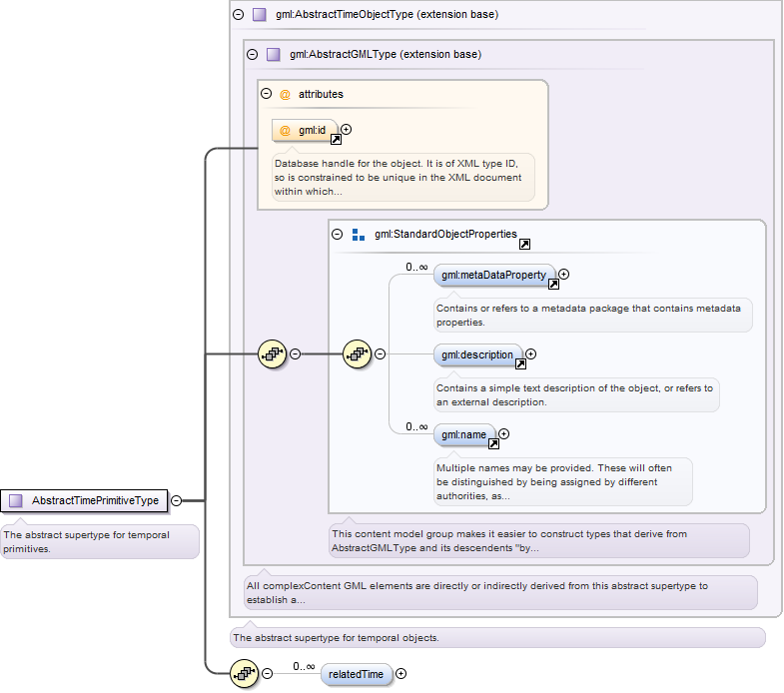Click the AbstractTimePrimitiveType complex type icon
This screenshot has height=693, width=784.
[x=16, y=500]
